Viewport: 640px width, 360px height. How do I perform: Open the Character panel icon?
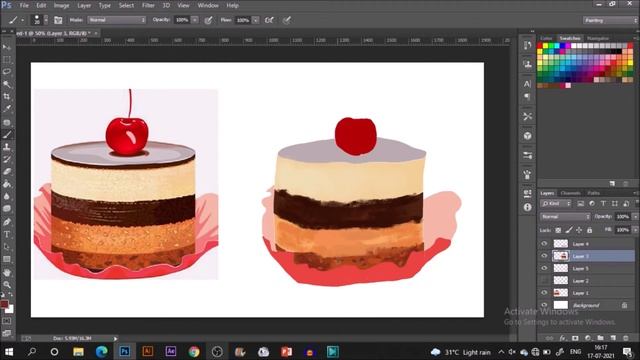(527, 84)
